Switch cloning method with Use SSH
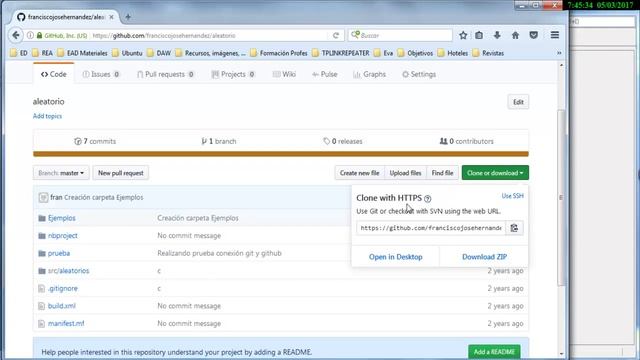Image resolution: width=640 pixels, height=360 pixels. [x=513, y=196]
